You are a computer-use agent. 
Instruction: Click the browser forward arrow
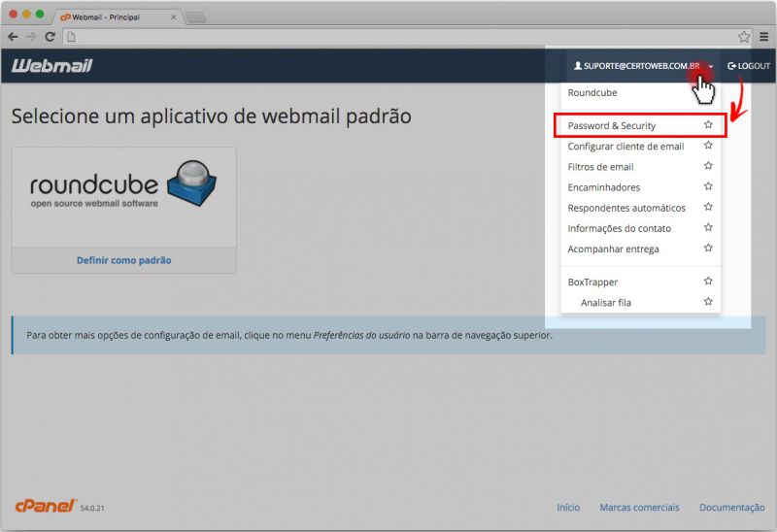point(31,37)
